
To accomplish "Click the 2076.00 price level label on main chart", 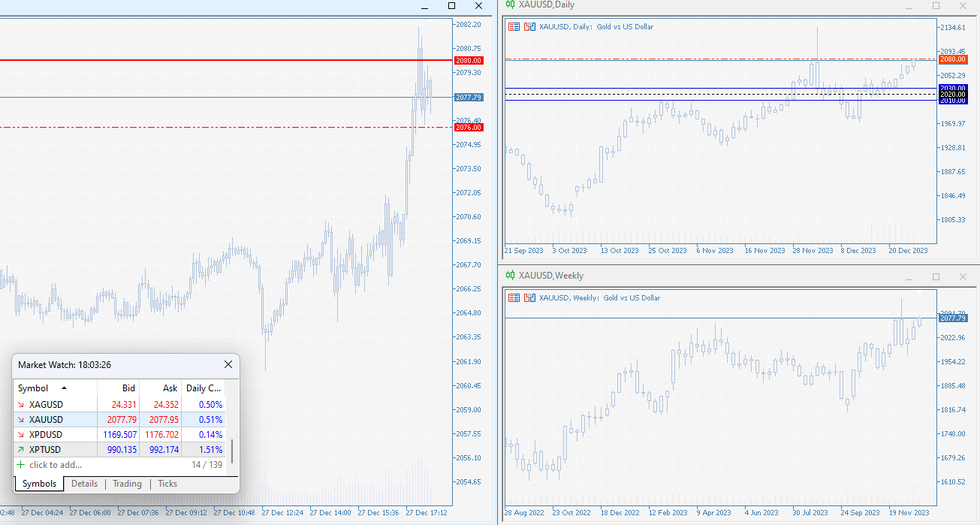I will point(469,128).
